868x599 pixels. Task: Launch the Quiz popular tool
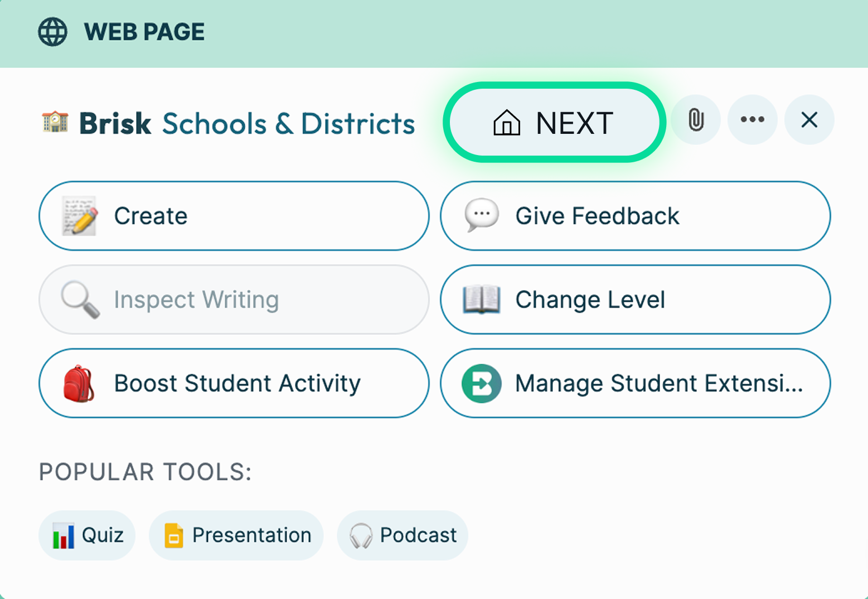pyautogui.click(x=87, y=535)
